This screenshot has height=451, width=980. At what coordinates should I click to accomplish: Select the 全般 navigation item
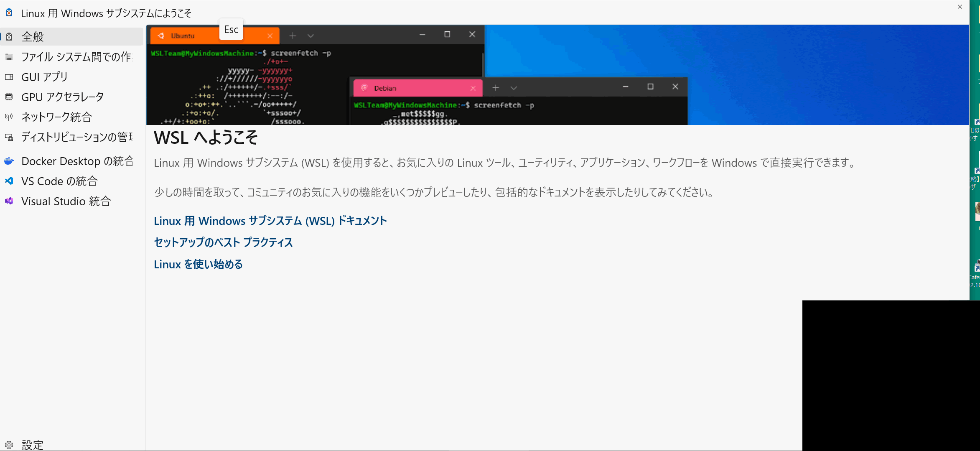click(72, 37)
